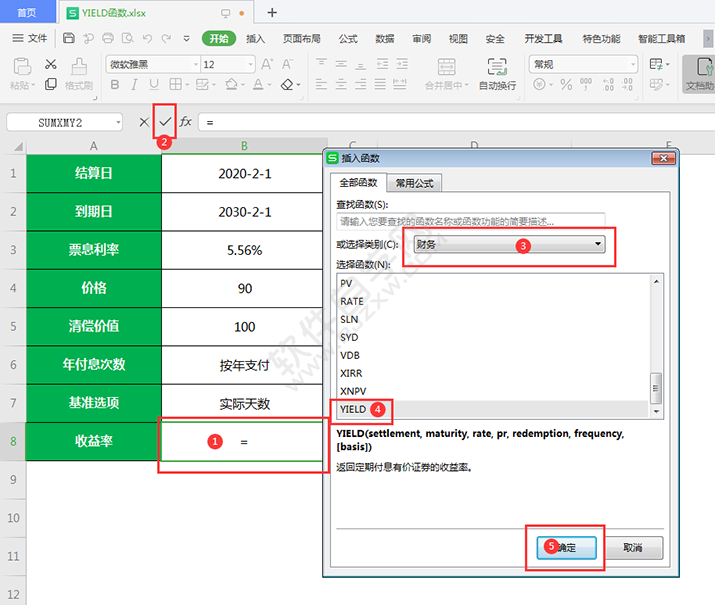Click the Redo arrow icon
Viewport: 715px width, 605px height.
coord(166,38)
